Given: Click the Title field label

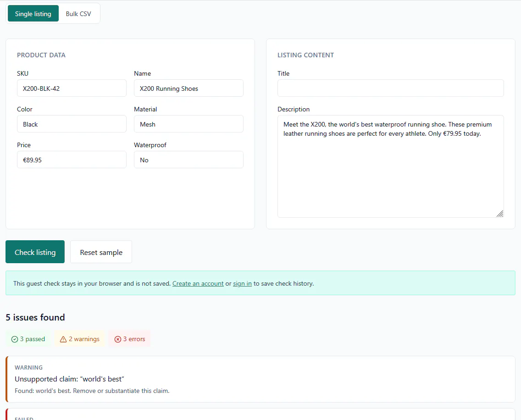Looking at the screenshot, I should click(283, 73).
